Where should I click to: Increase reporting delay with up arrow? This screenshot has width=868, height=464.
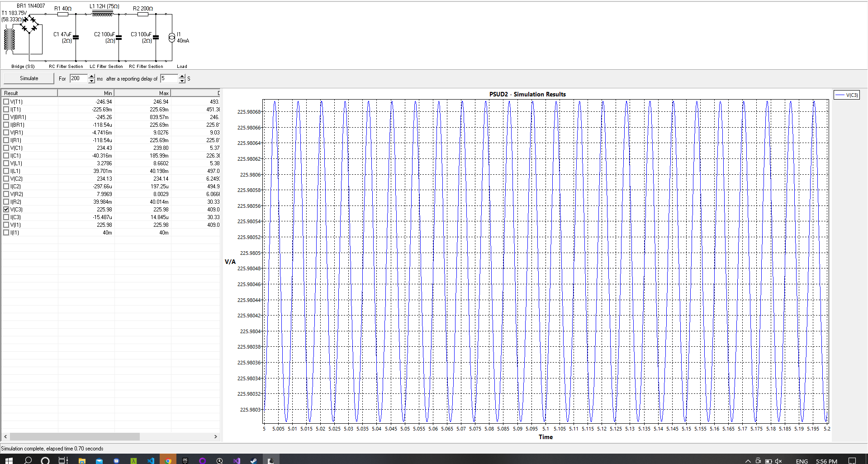182,77
